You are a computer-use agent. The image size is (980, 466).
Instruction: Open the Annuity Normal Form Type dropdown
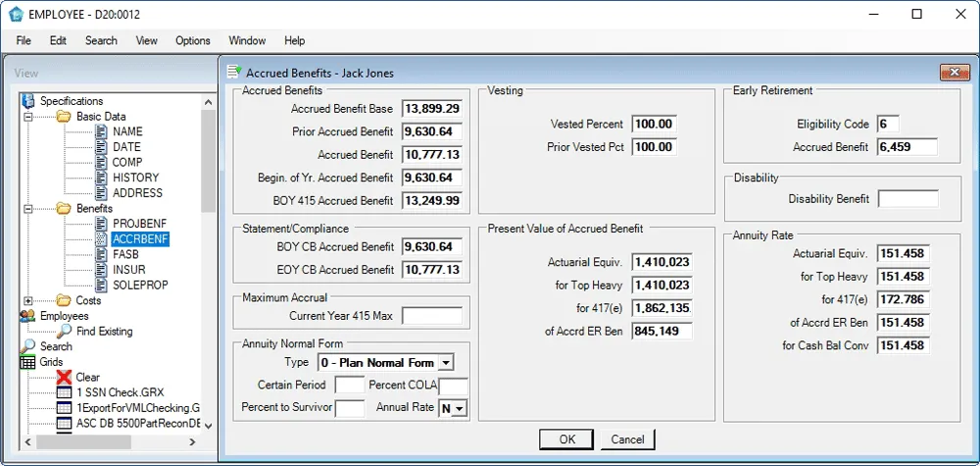[446, 363]
